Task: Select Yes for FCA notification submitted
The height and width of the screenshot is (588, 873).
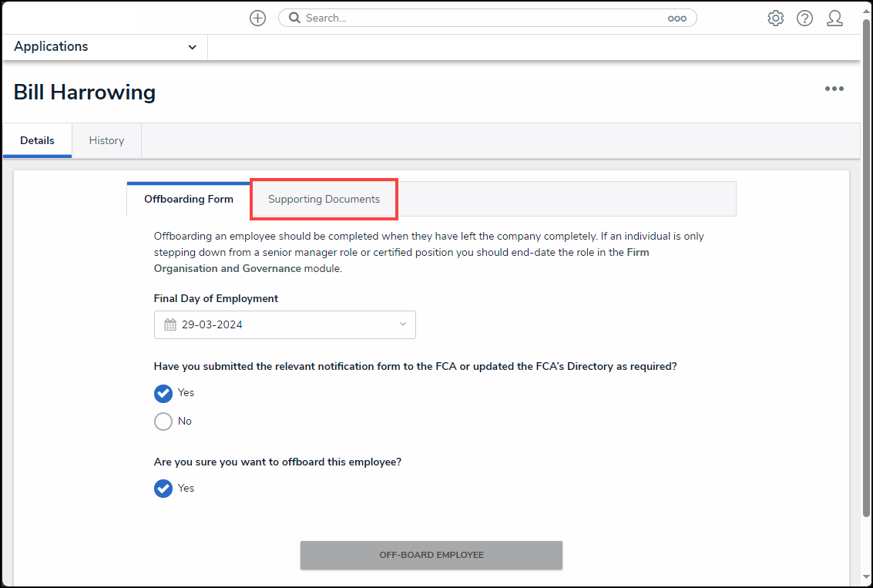Action: point(163,393)
